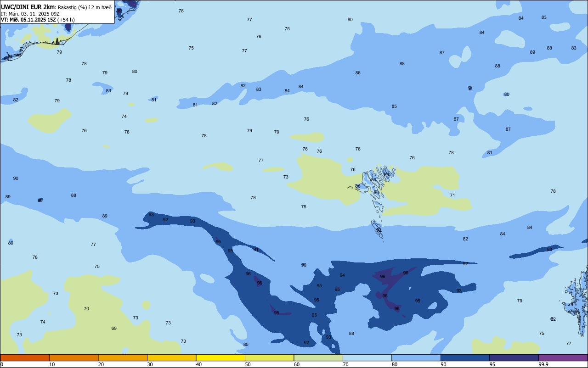588x368 pixels.
Task: Select the 'Rakastig (%) í 2 m hæð' label
Action: pos(85,7)
